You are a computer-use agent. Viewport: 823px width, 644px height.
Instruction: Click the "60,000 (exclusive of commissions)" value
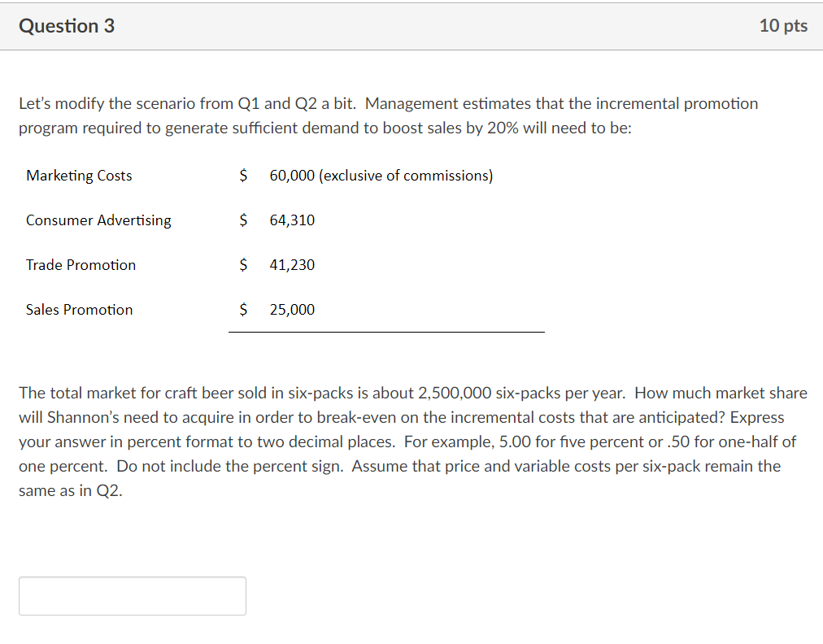(x=381, y=176)
